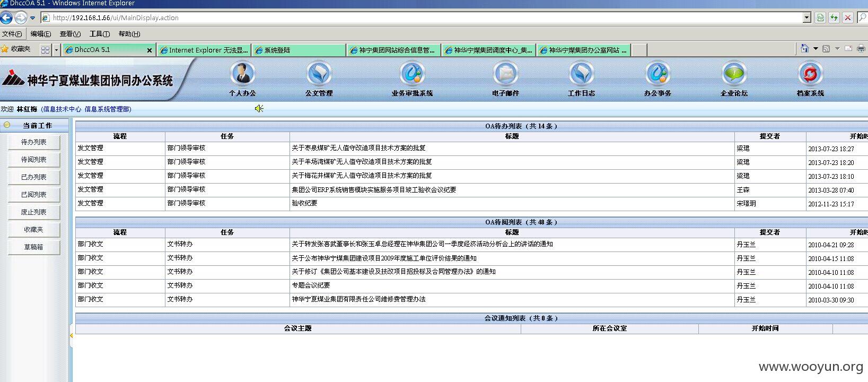Open the 个人办公 module icon
Screen dimensions: 868x382
243,73
